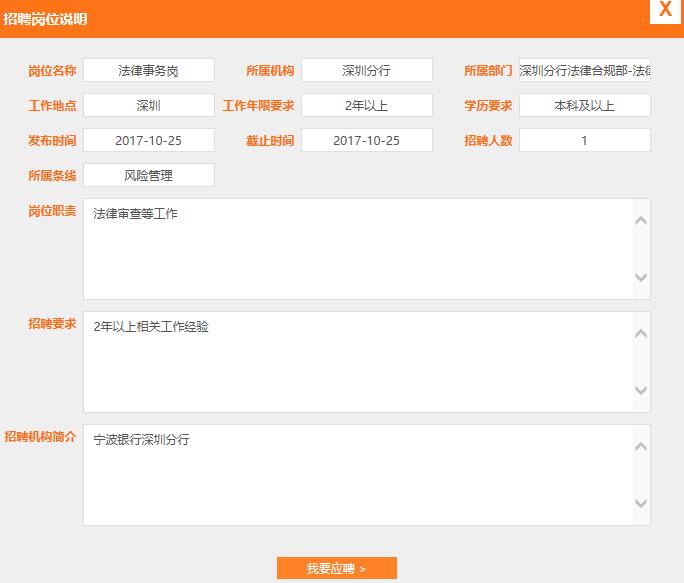Focus the 招聘人数 field showing 1
This screenshot has height=583, width=684.
pos(584,140)
